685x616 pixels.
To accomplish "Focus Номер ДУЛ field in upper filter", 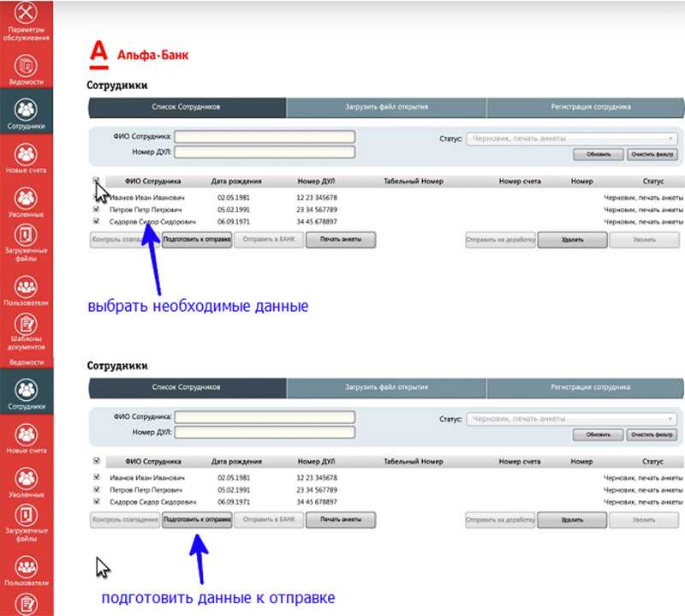I will 265,153.
